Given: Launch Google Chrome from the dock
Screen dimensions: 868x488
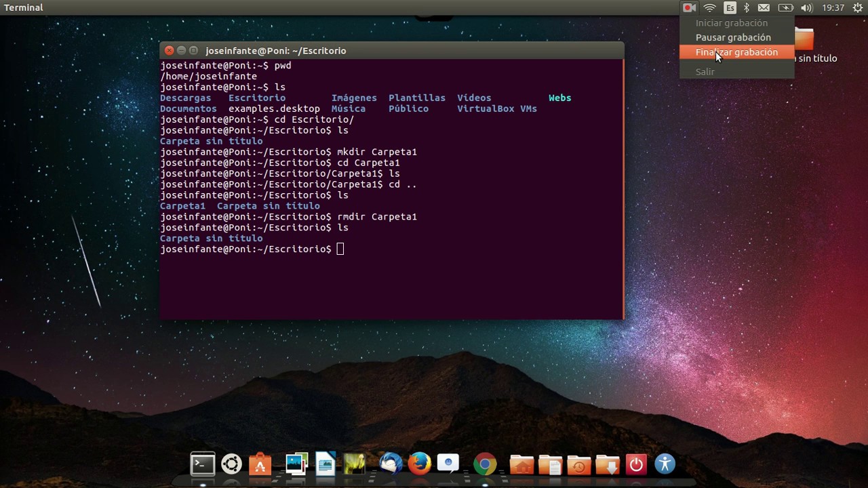Looking at the screenshot, I should pyautogui.click(x=484, y=464).
